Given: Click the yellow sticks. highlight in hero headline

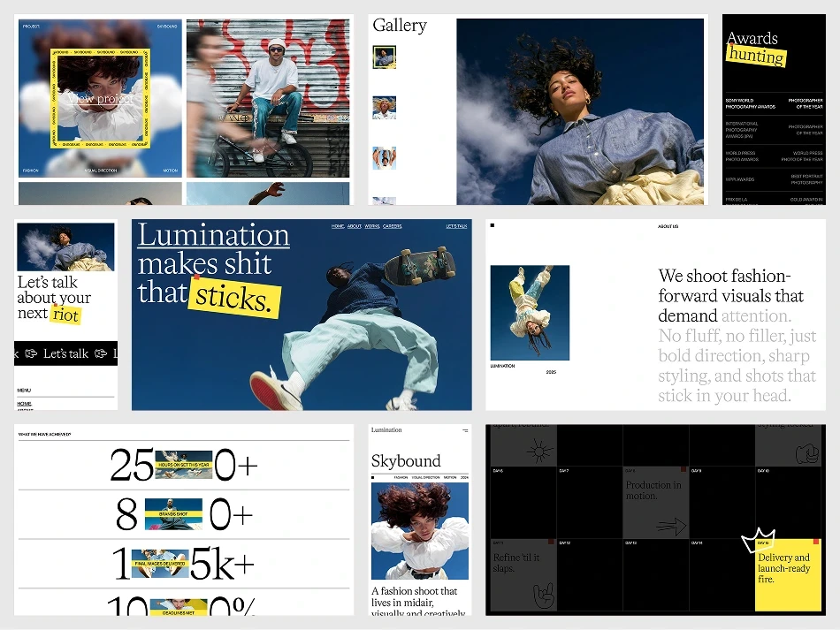Looking at the screenshot, I should 234,298.
